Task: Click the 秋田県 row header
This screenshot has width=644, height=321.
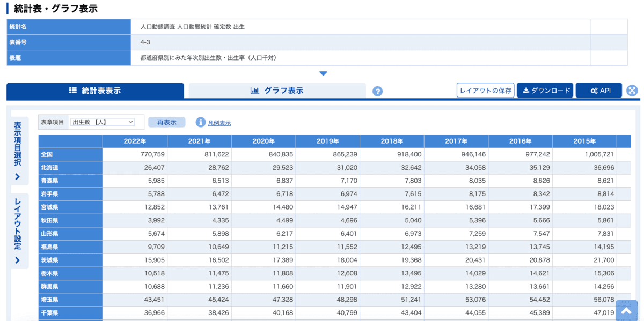Action: 70,220
